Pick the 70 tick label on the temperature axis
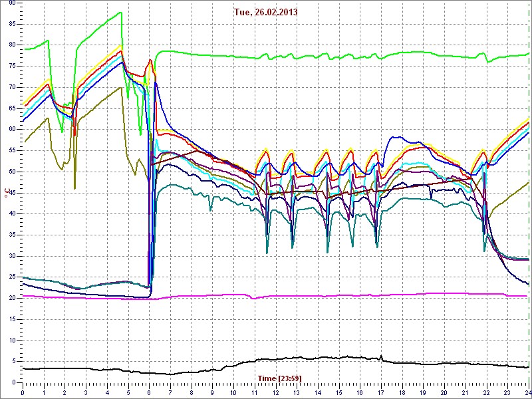The width and height of the screenshot is (532, 399). (12, 87)
